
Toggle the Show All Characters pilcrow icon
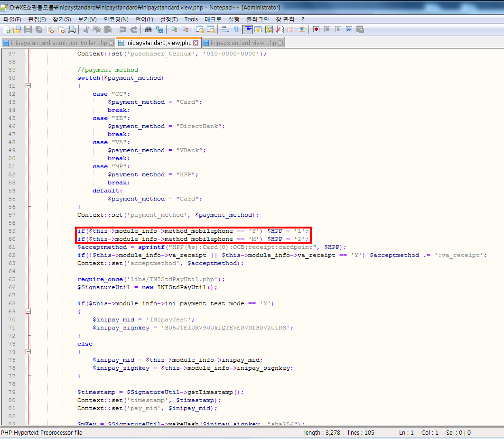pos(236,29)
